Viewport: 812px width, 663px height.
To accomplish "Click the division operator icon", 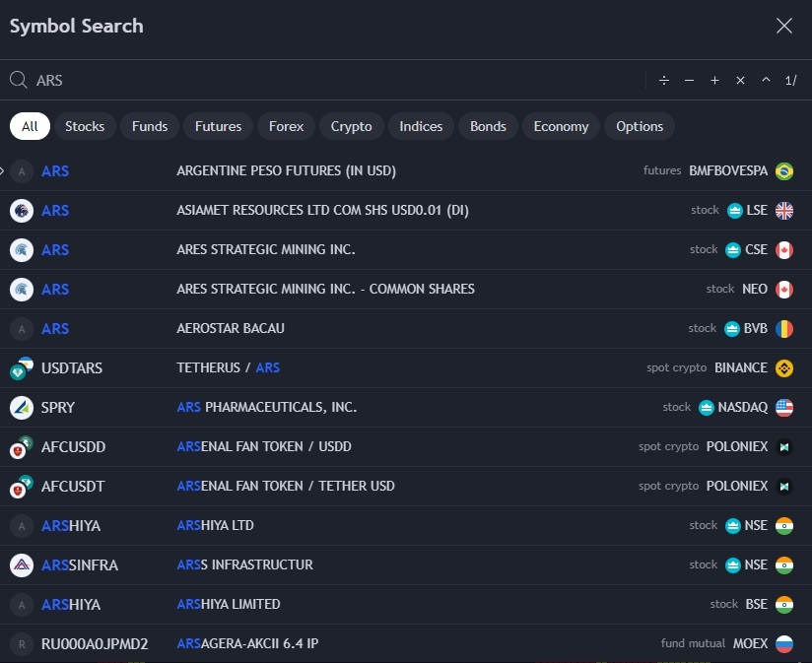I will (664, 81).
